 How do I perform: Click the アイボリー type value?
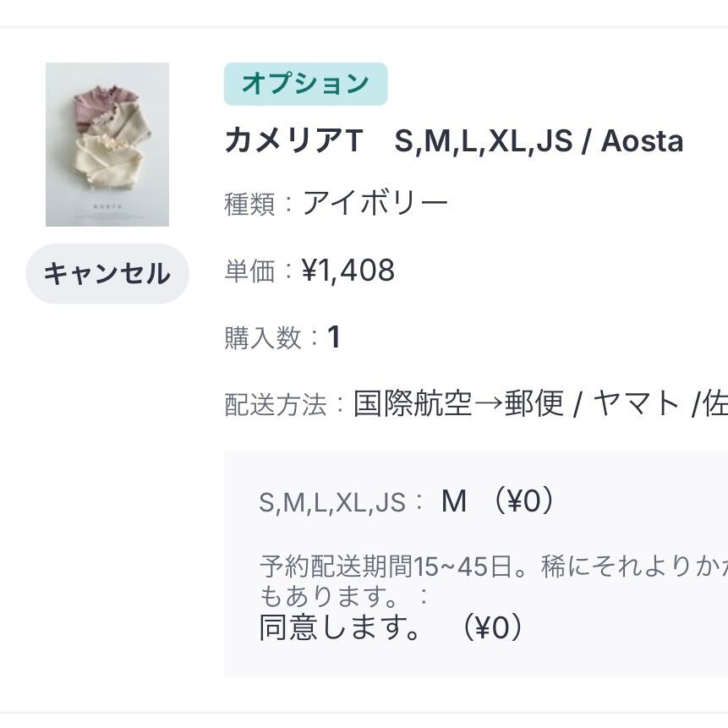pyautogui.click(x=375, y=204)
